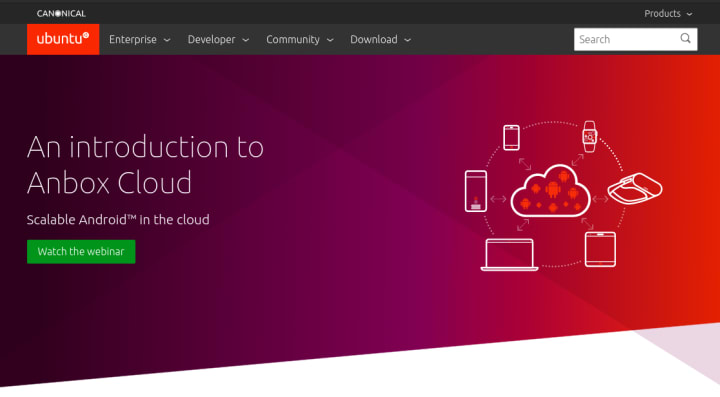This screenshot has width=720, height=397.
Task: Click the chevron beside Community
Action: pos(330,40)
